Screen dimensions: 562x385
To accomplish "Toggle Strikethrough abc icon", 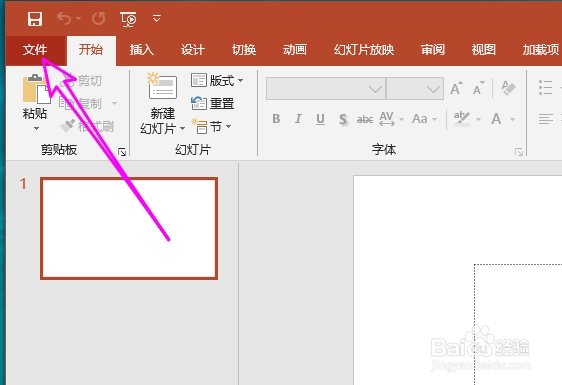I will [365, 119].
